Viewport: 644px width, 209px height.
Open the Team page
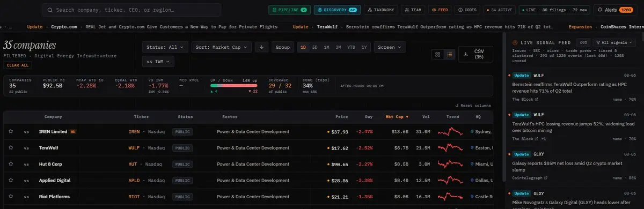pyautogui.click(x=414, y=10)
